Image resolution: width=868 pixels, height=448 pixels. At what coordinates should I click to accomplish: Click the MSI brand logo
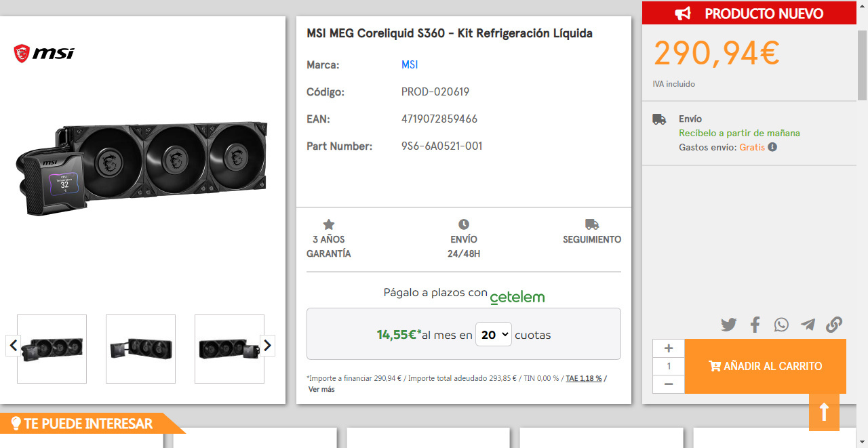(x=44, y=53)
